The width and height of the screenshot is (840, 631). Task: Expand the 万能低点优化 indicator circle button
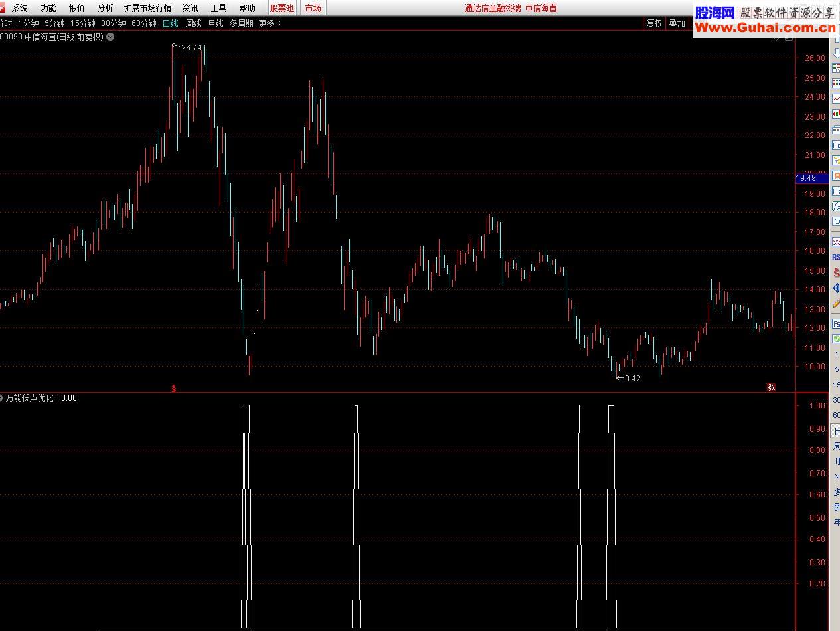2,398
